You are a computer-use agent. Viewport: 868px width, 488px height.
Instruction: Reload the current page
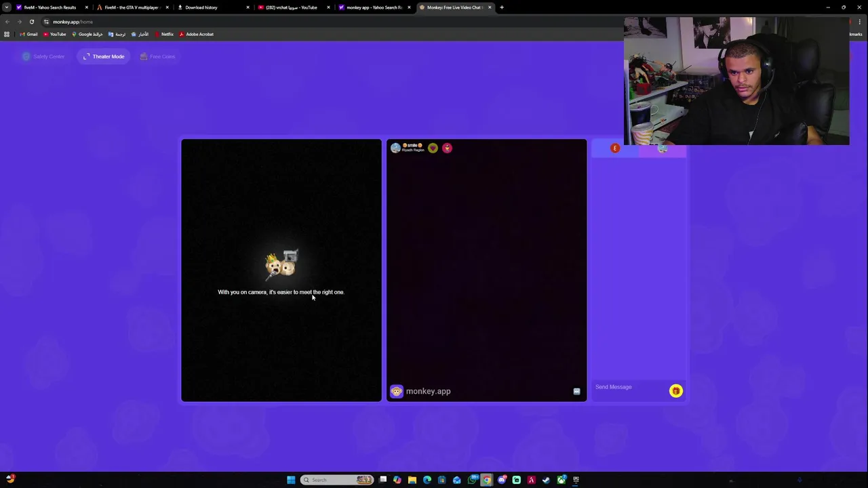click(x=31, y=22)
